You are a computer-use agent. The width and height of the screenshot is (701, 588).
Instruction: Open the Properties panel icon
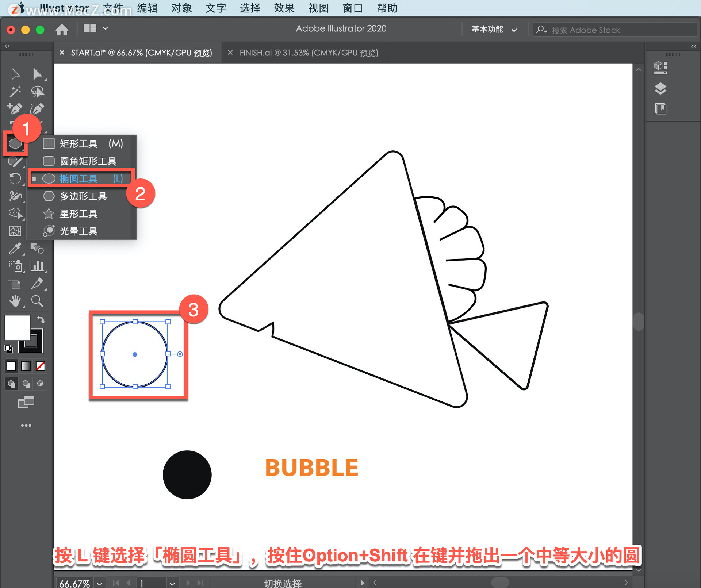pos(660,68)
